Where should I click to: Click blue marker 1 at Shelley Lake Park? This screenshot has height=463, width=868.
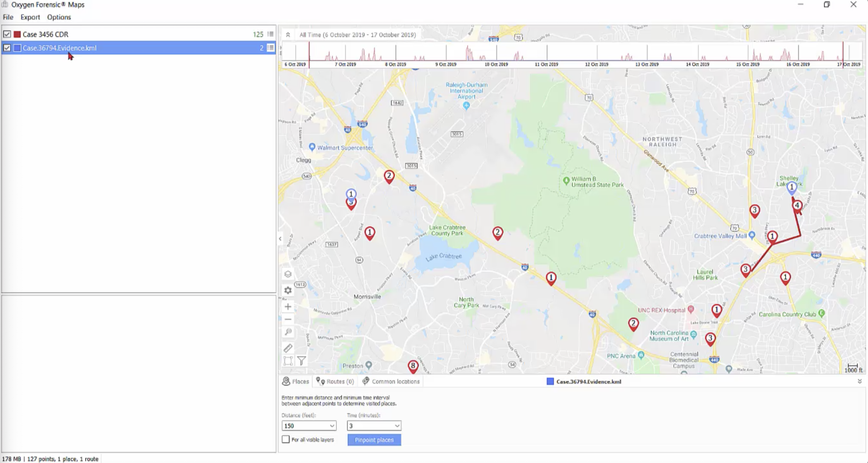pyautogui.click(x=791, y=188)
